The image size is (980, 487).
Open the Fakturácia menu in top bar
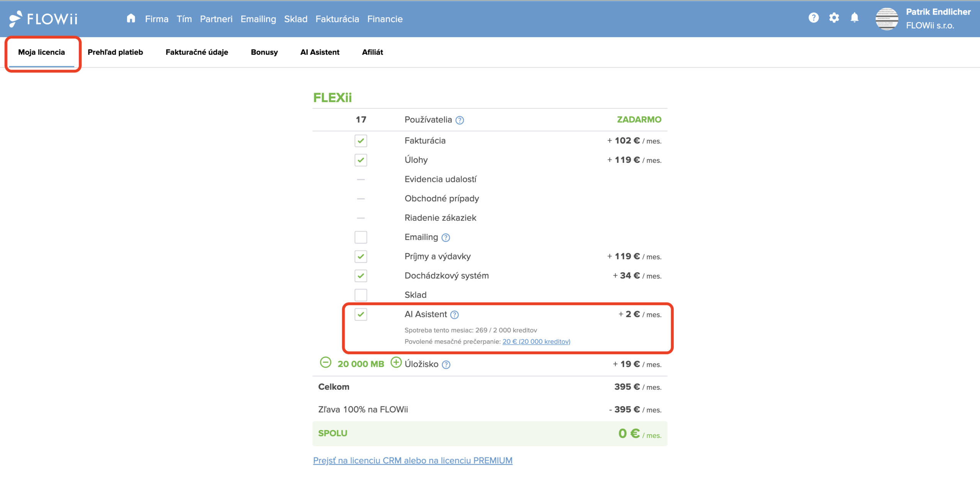pyautogui.click(x=337, y=19)
